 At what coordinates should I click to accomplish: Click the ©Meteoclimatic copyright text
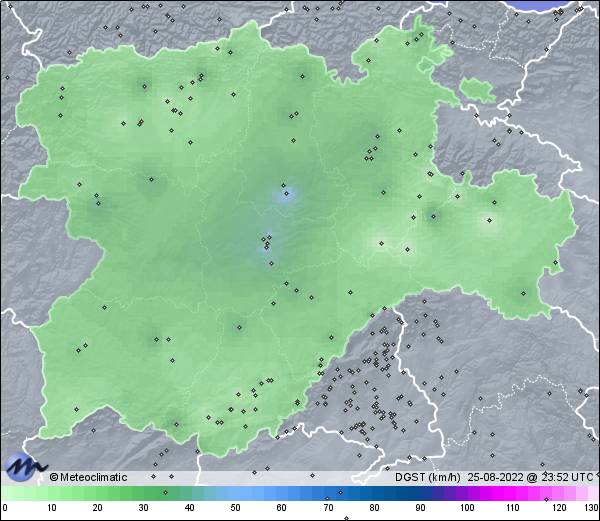[x=88, y=477]
